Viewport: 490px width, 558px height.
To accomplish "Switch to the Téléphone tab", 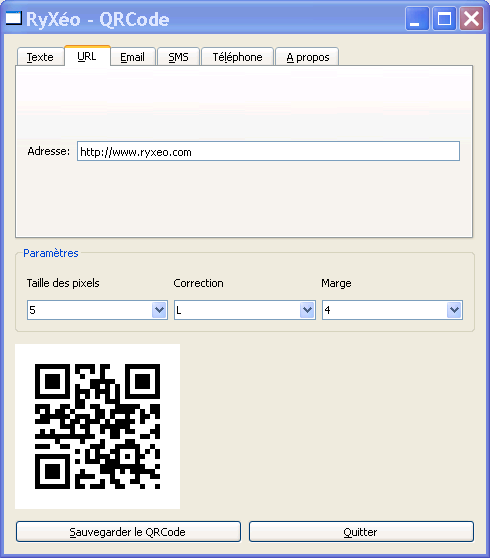I will point(237,57).
